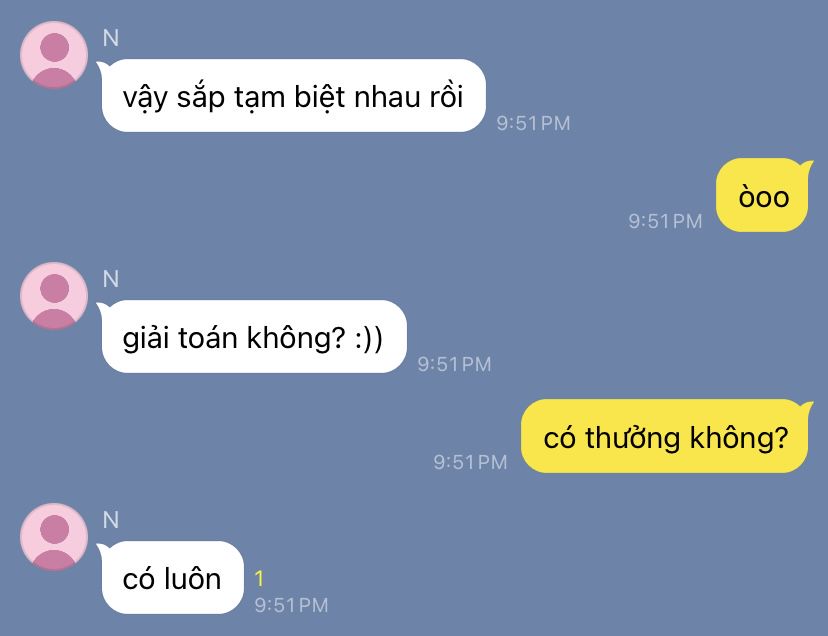Tap timestamp next to "òoo" message

click(x=665, y=221)
